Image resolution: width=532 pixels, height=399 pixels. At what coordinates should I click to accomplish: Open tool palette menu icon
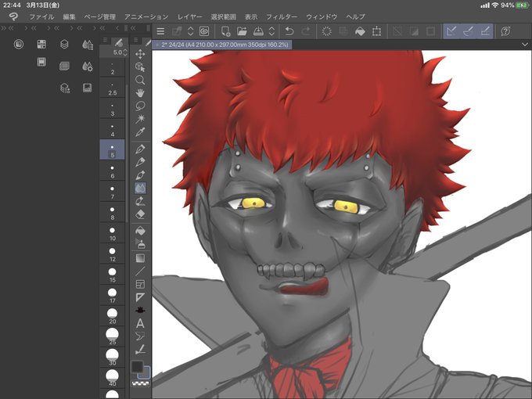[x=135, y=40]
